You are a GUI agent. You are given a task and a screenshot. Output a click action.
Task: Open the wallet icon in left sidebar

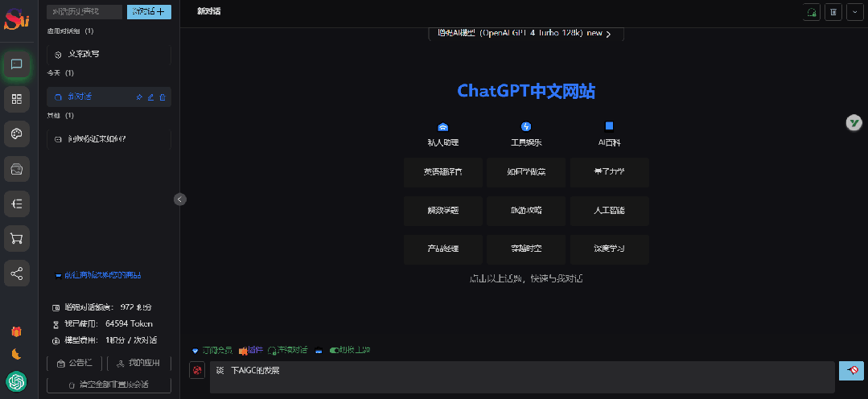[17, 169]
